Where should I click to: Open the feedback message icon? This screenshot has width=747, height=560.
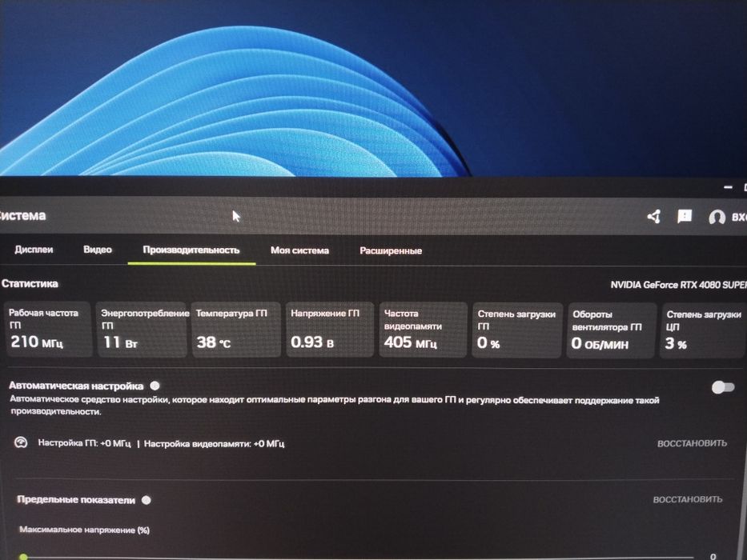[685, 217]
